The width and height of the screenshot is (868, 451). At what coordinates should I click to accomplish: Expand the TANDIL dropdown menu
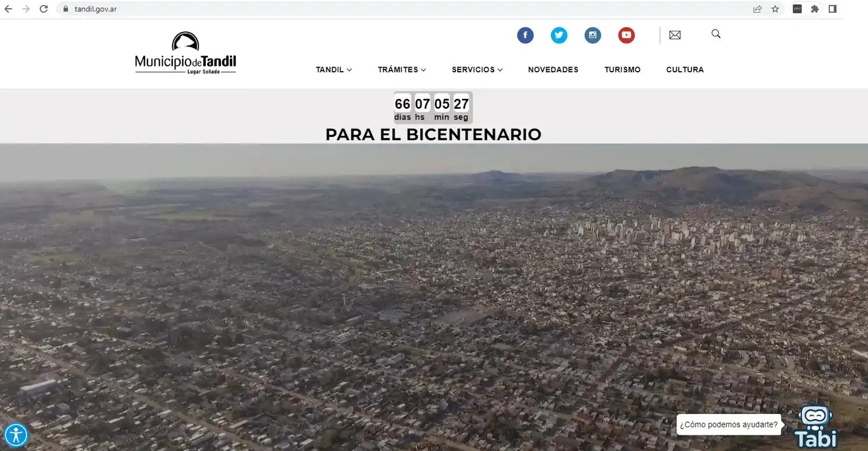coord(333,69)
